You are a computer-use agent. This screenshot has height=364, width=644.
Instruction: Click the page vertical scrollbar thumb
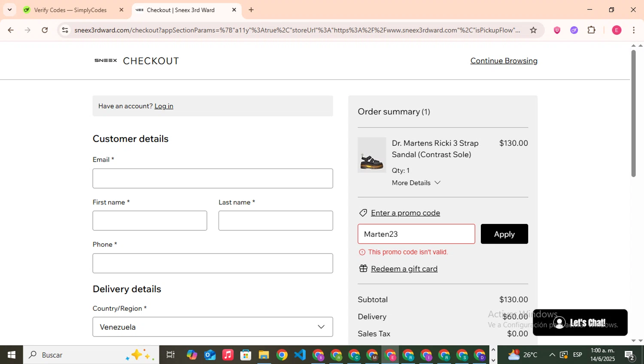633,113
